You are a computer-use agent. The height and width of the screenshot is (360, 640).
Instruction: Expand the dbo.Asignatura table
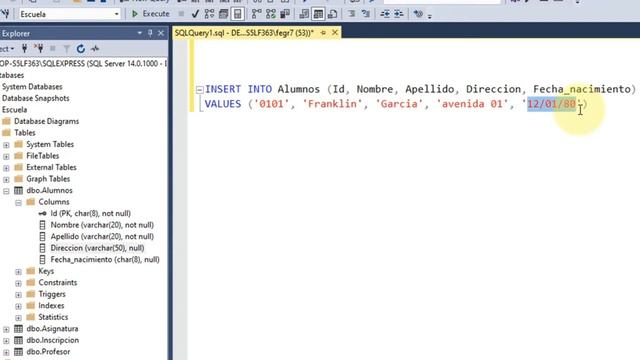tap(6, 329)
